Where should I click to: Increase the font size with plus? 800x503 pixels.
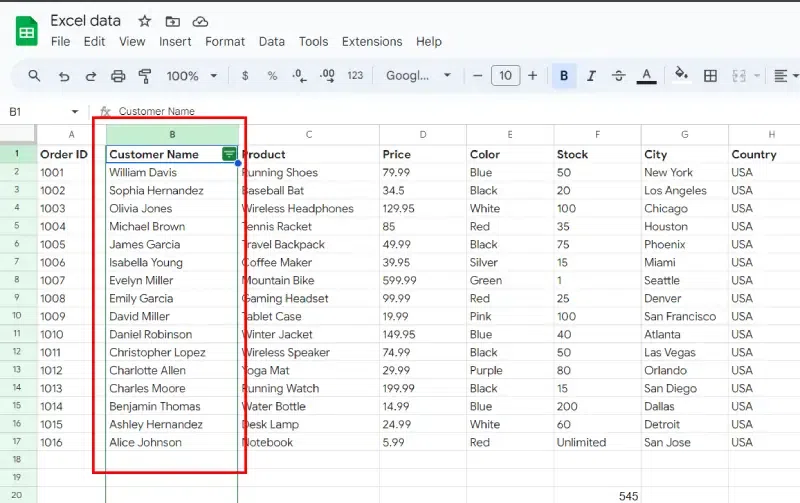[x=532, y=76]
